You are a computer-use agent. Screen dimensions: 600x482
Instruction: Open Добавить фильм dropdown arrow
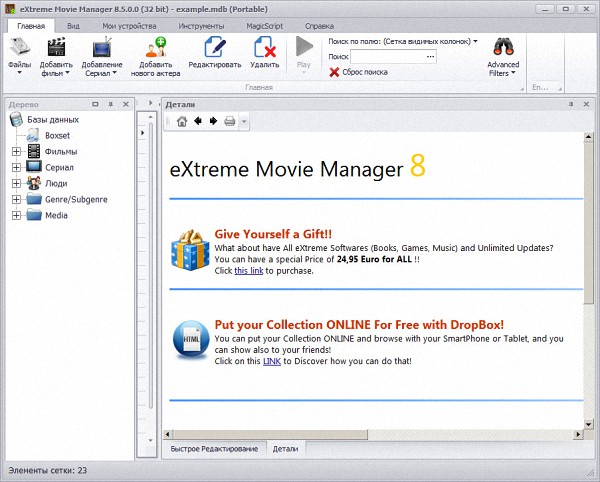[x=67, y=73]
